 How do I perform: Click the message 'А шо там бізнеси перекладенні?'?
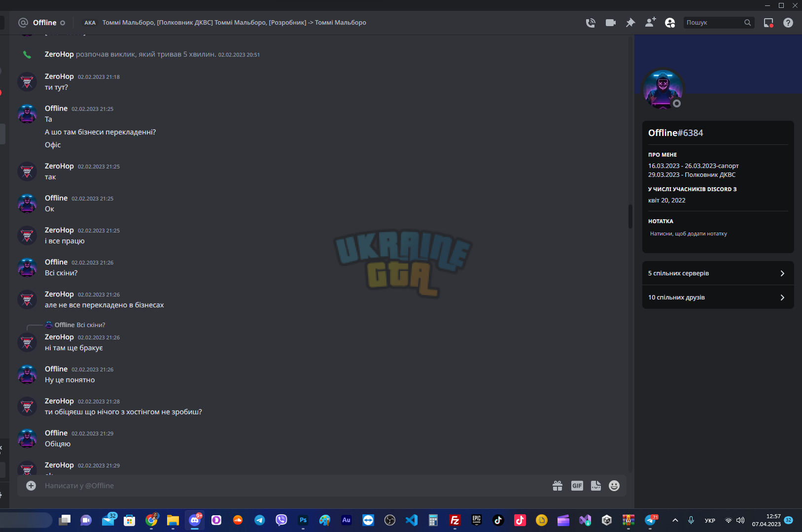pos(100,133)
